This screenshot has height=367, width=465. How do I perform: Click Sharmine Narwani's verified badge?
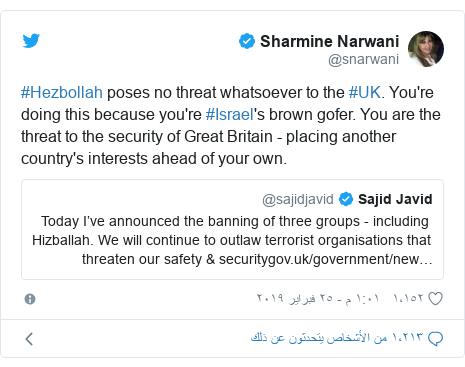coord(247,41)
